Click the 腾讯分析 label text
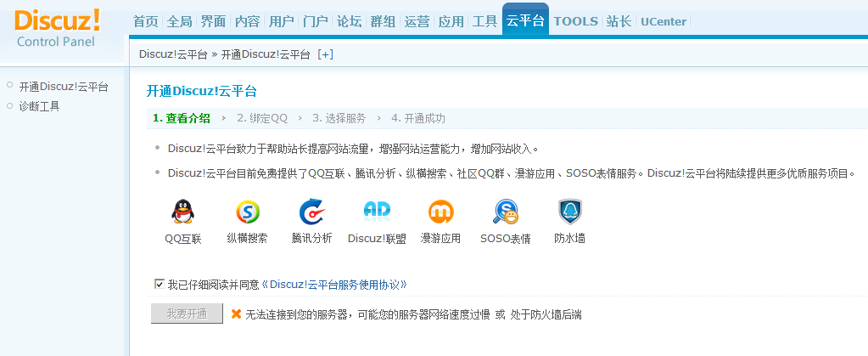Image resolution: width=868 pixels, height=356 pixels. 311,239
